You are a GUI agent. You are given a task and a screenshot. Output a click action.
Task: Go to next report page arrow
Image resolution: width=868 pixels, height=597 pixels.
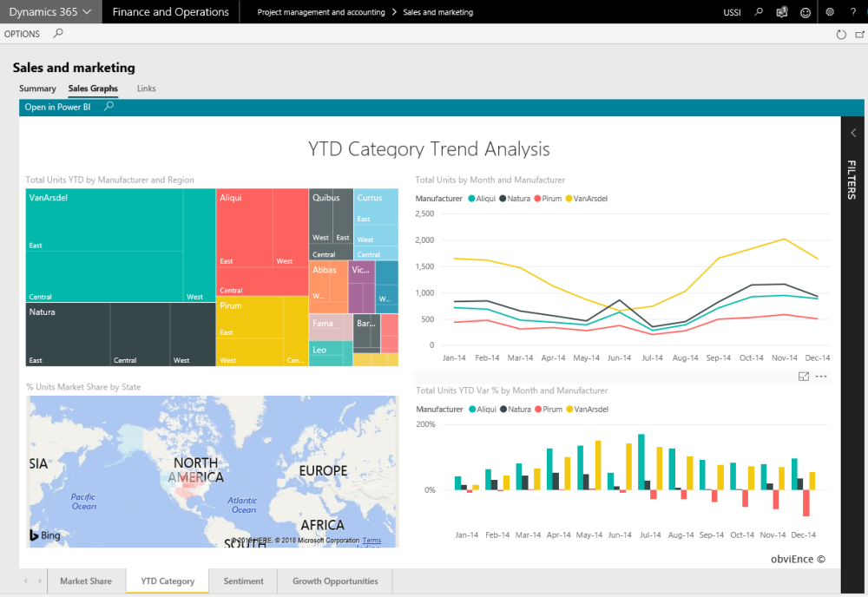click(40, 581)
